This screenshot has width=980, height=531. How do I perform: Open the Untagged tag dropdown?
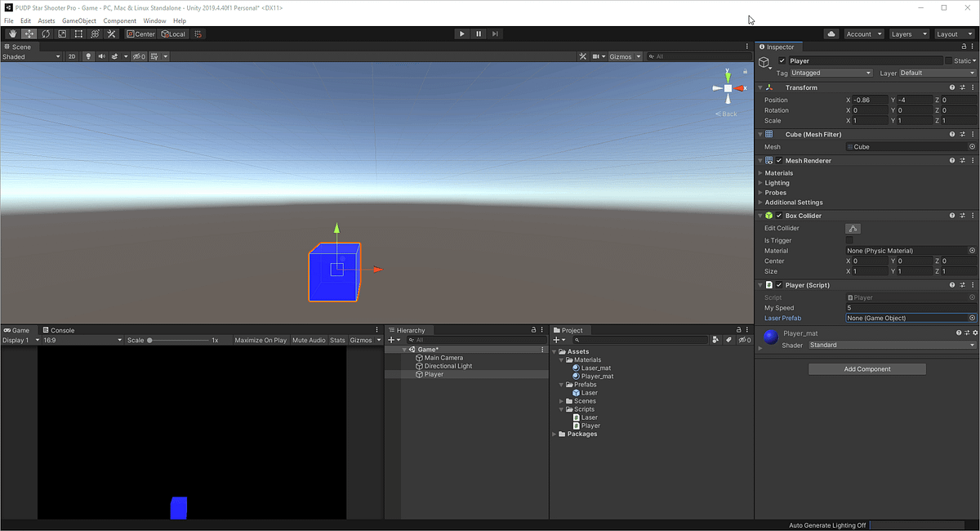click(831, 73)
